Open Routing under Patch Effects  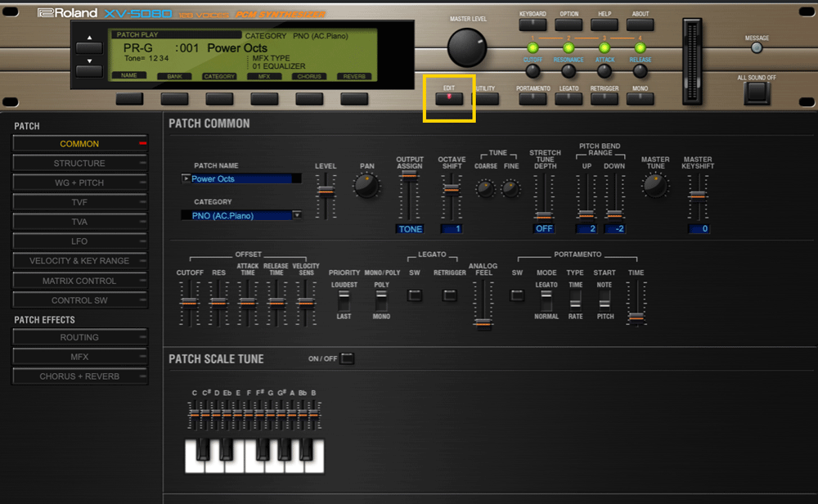[80, 338]
